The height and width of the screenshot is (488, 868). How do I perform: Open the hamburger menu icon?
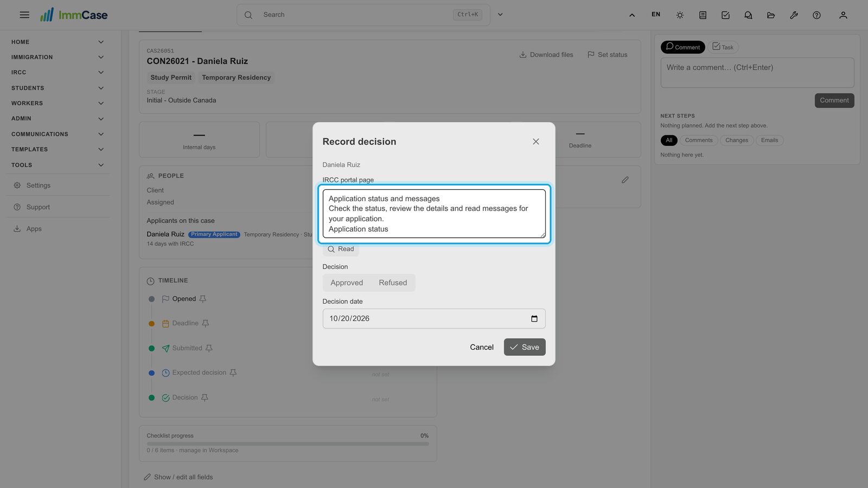pyautogui.click(x=24, y=15)
